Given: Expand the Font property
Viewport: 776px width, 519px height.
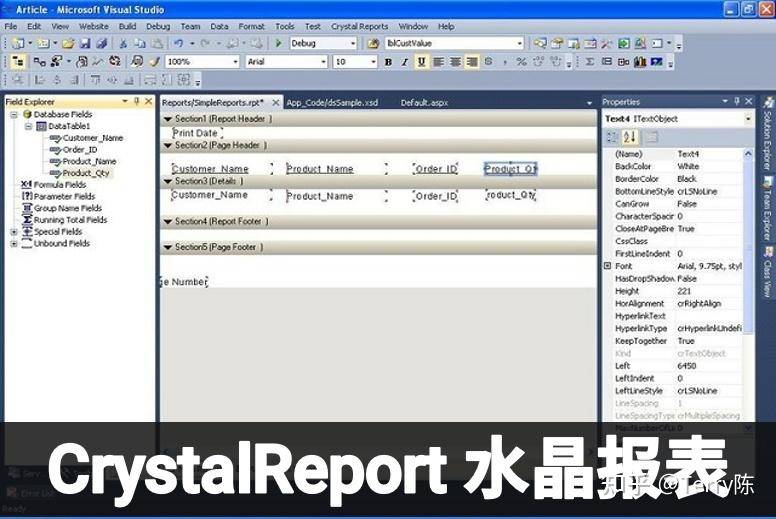Looking at the screenshot, I should pos(608,266).
